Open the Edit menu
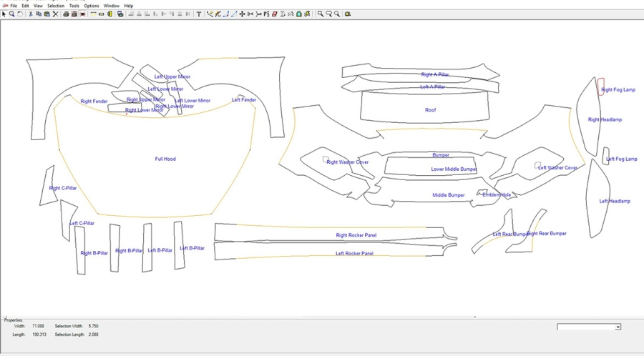The width and height of the screenshot is (644, 356). pyautogui.click(x=26, y=6)
